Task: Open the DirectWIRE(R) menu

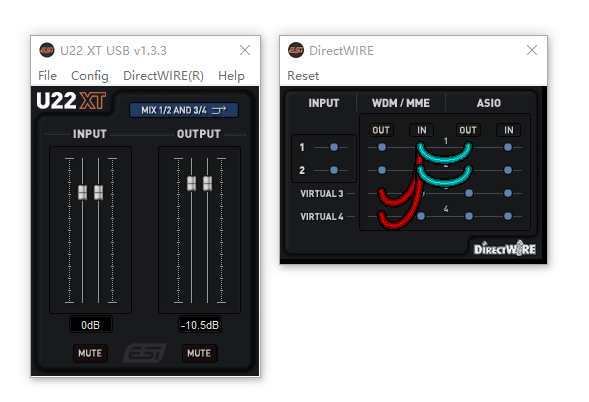Action: (163, 76)
